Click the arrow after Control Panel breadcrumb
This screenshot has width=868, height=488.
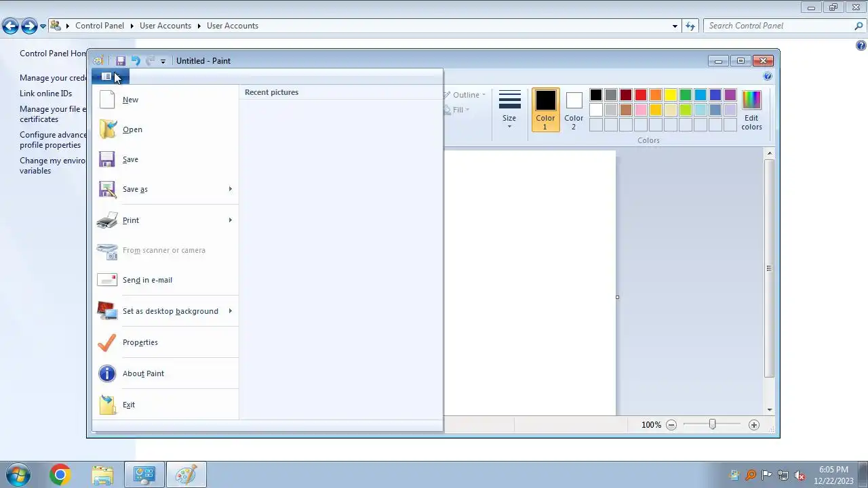point(132,26)
